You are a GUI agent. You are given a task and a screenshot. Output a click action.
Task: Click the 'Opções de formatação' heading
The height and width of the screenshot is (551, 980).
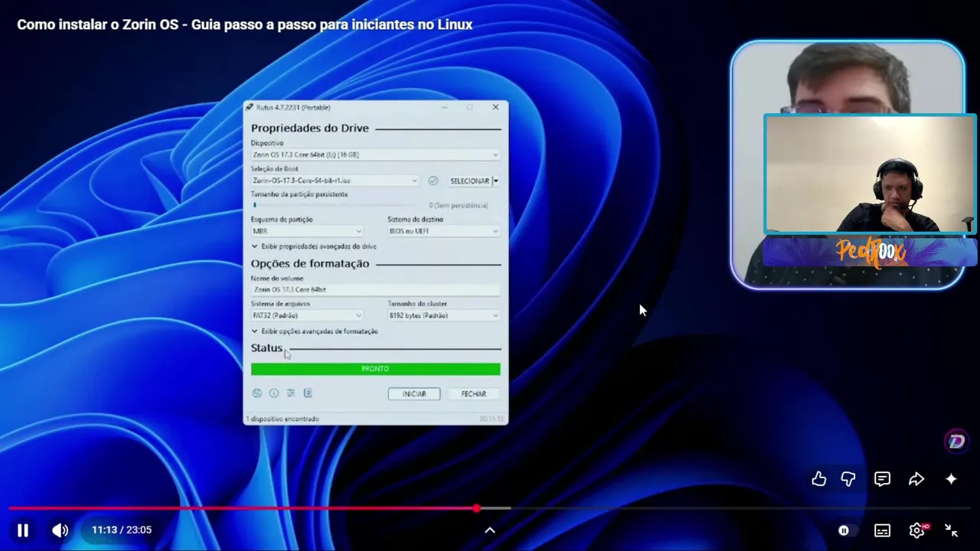click(x=310, y=263)
